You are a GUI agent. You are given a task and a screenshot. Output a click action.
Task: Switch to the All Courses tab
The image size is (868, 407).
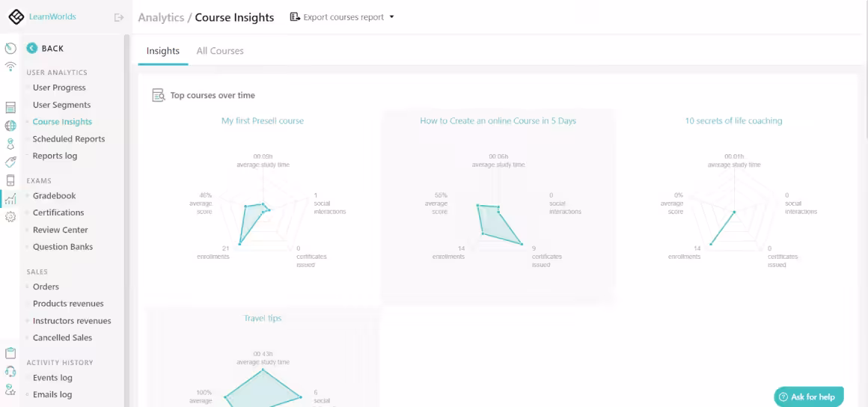[220, 51]
